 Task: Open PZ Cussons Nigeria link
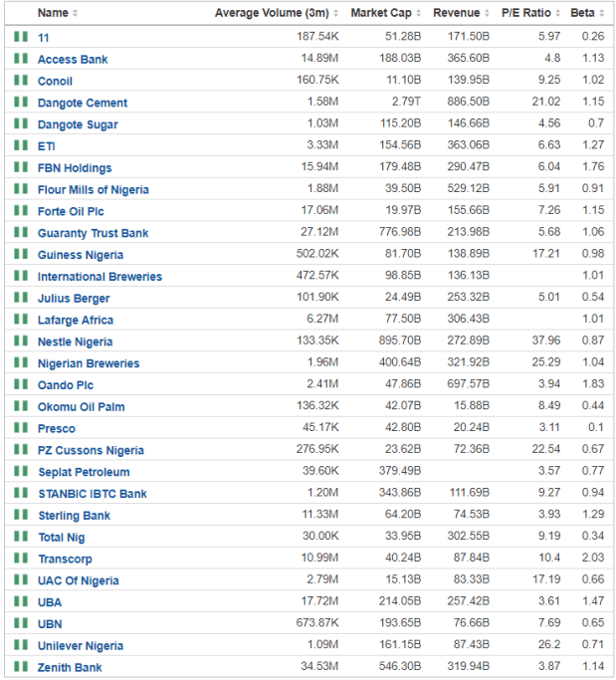(x=91, y=451)
